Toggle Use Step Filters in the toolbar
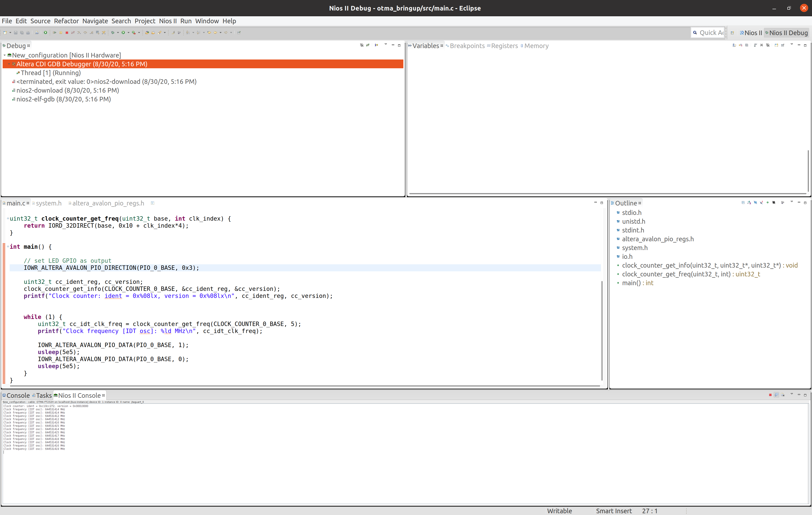812x515 pixels. (x=104, y=33)
